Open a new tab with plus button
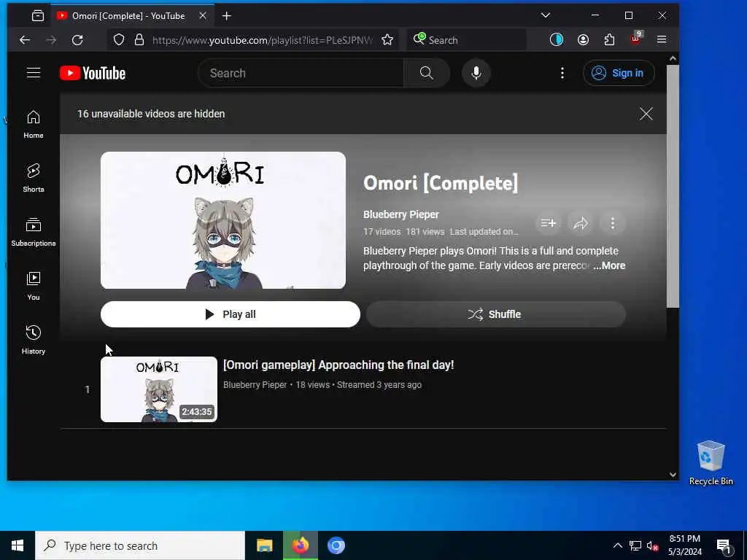The image size is (747, 560). (x=226, y=16)
